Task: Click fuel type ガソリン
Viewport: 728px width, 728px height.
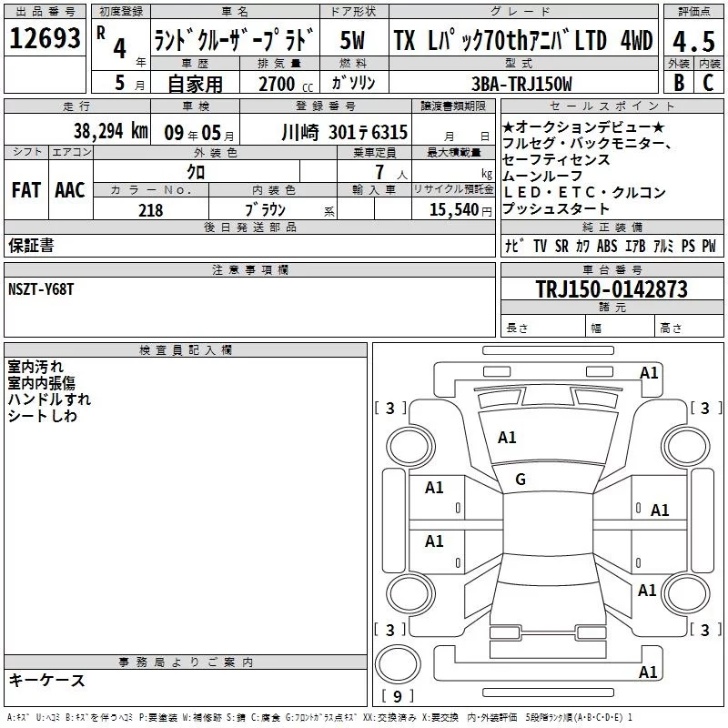Action: coord(353,83)
